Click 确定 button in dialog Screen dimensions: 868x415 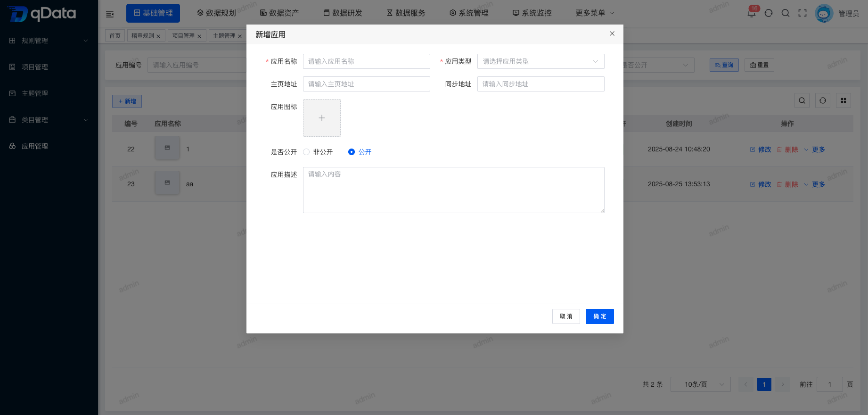(x=600, y=316)
